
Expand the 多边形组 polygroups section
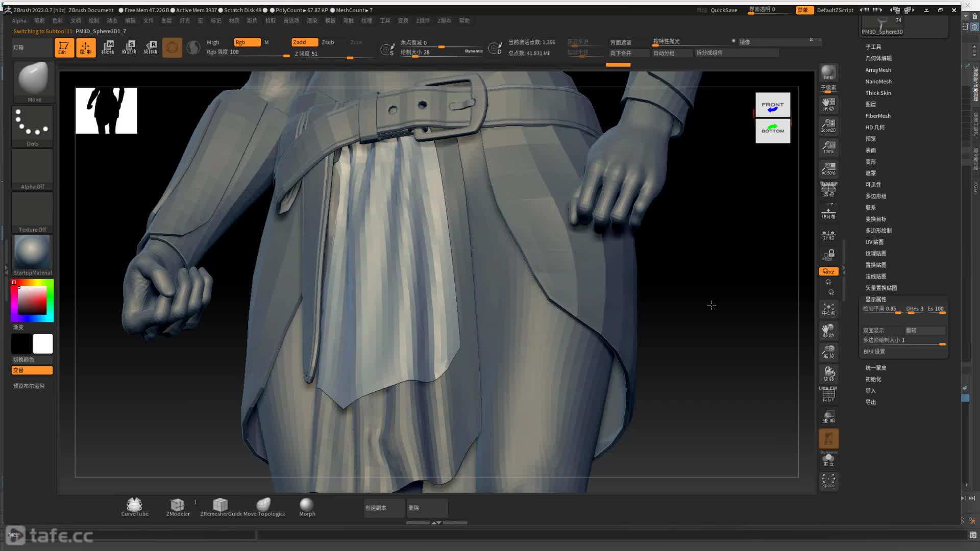pyautogui.click(x=875, y=196)
